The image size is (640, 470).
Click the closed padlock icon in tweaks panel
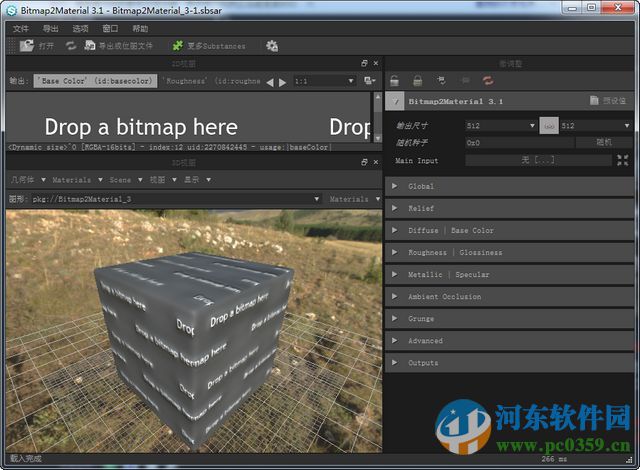[418, 80]
